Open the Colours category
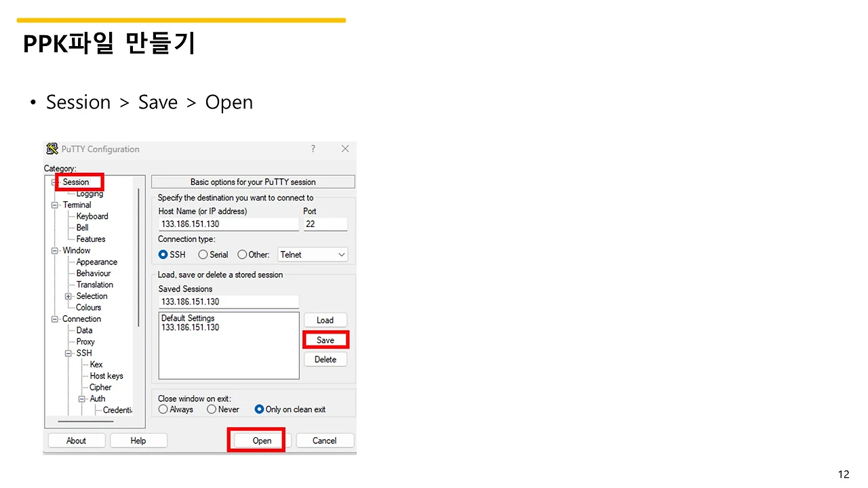This screenshot has width=868, height=488. point(88,308)
